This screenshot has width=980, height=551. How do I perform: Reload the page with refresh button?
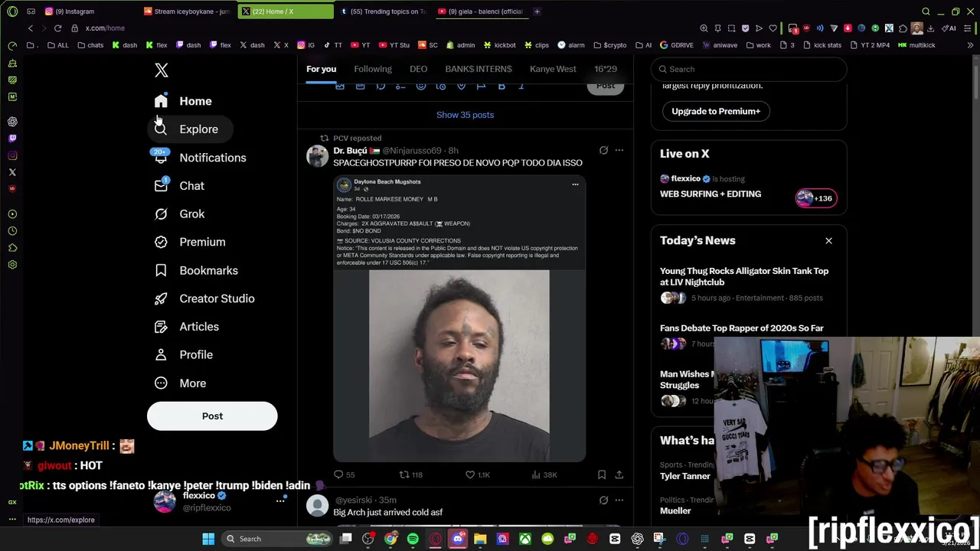click(x=57, y=28)
